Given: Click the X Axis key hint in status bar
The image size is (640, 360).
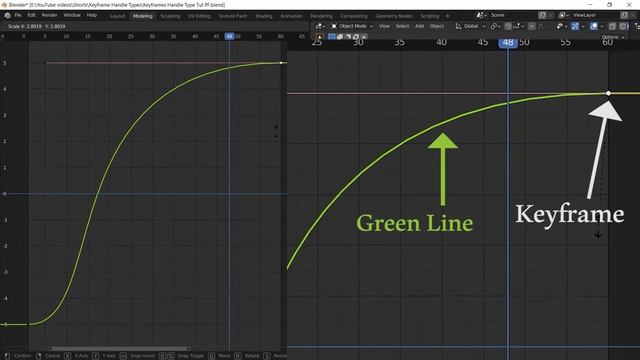Looking at the screenshot, I should [76, 356].
